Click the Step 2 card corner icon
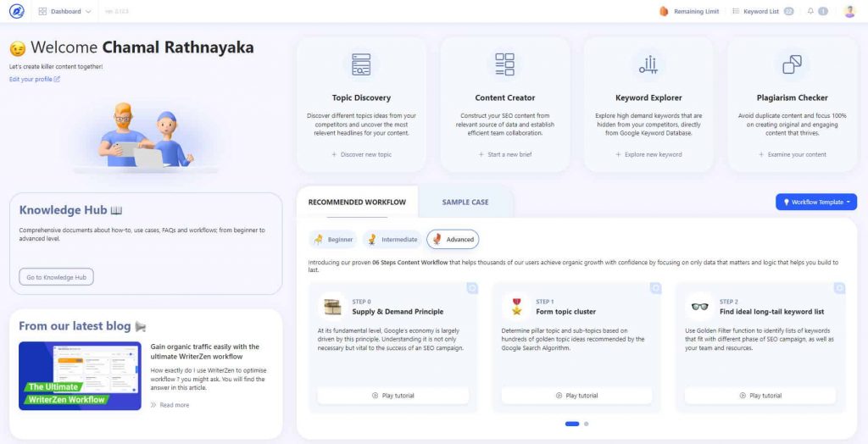This screenshot has height=444, width=868. pos(840,288)
